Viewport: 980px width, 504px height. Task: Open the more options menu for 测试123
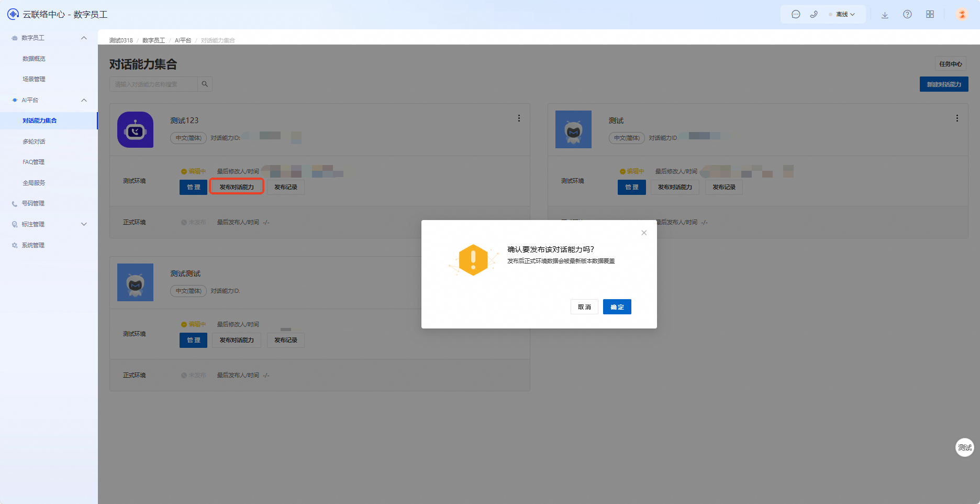click(519, 118)
